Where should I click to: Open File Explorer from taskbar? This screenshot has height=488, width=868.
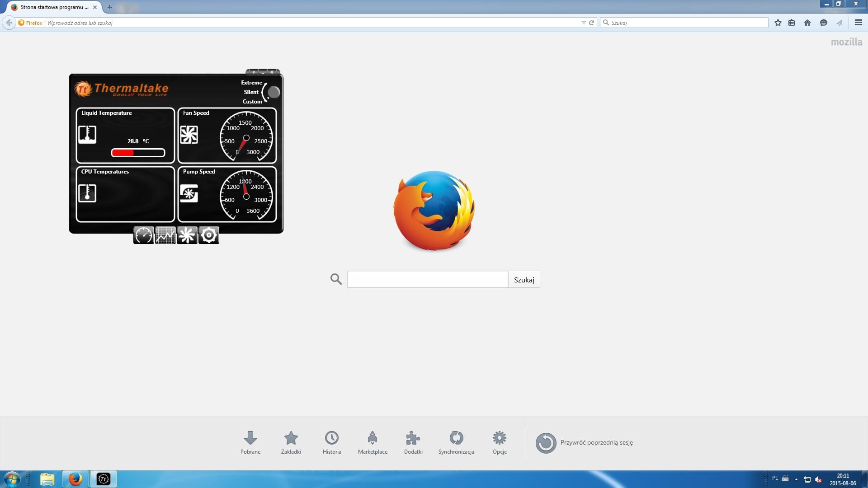coord(47,479)
